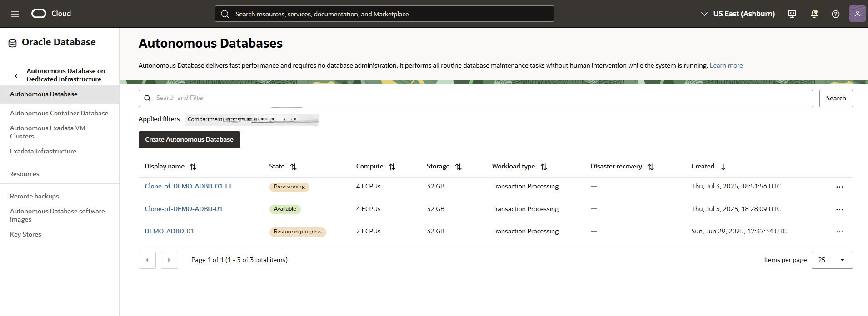The height and width of the screenshot is (316, 868).
Task: Open actions menu for Clone-of-DEMO-ADBD-01 row
Action: coord(839,209)
